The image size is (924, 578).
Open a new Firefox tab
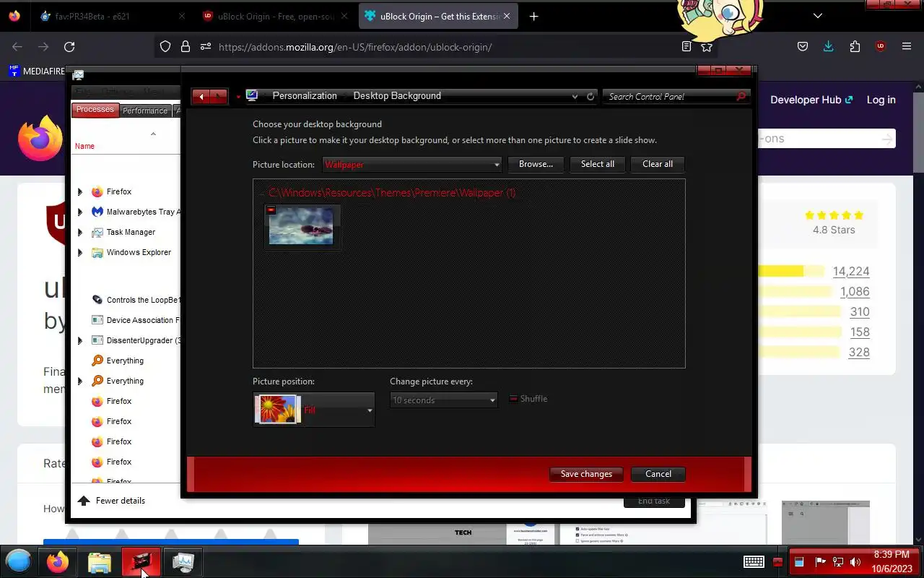click(x=533, y=16)
